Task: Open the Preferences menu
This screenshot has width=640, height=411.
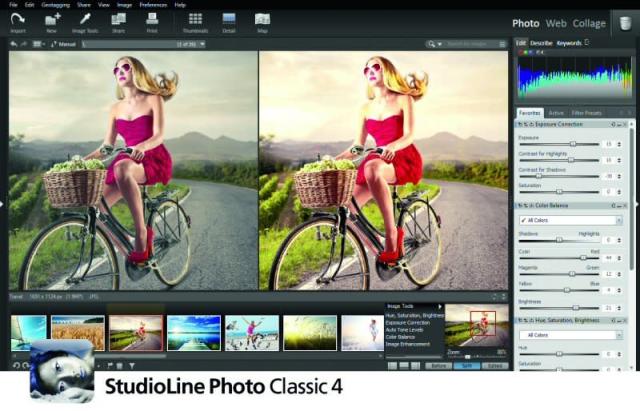Action: (x=153, y=5)
